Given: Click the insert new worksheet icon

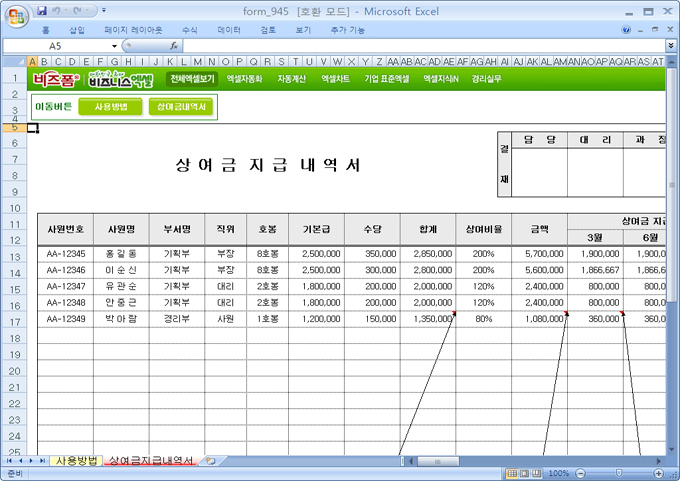Looking at the screenshot, I should pyautogui.click(x=210, y=461).
